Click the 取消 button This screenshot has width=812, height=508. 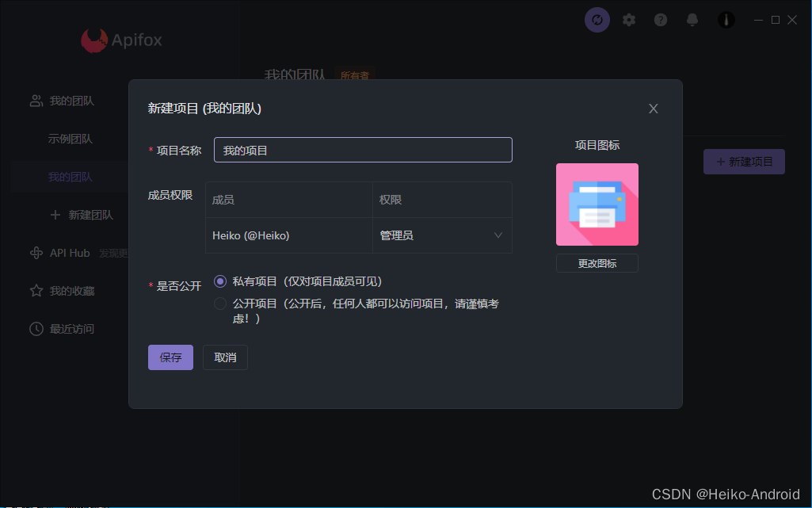pos(225,357)
